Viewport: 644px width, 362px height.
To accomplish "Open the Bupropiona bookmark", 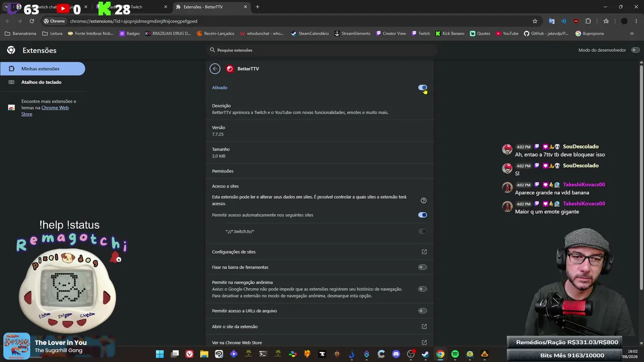I will (x=590, y=34).
